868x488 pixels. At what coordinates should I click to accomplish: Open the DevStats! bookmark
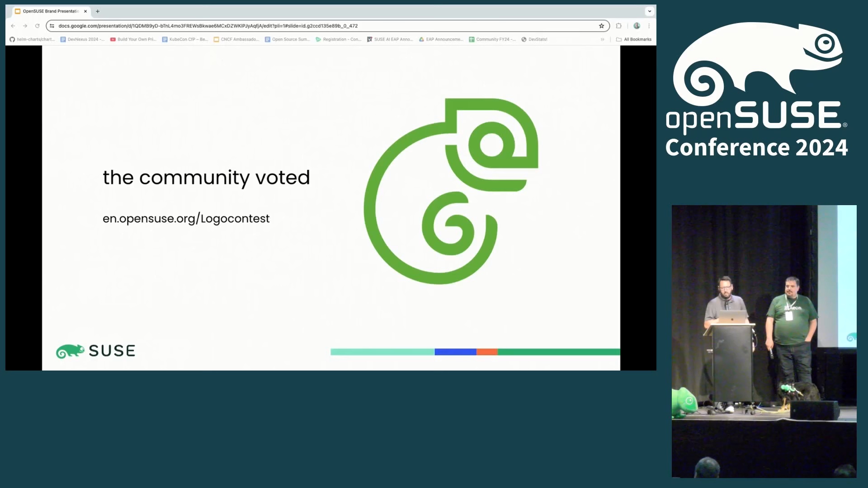point(534,39)
